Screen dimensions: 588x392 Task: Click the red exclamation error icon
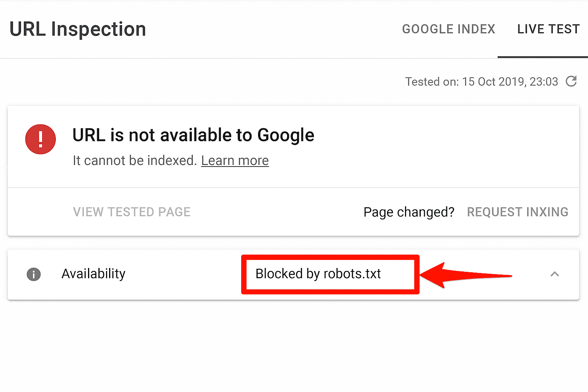click(41, 139)
